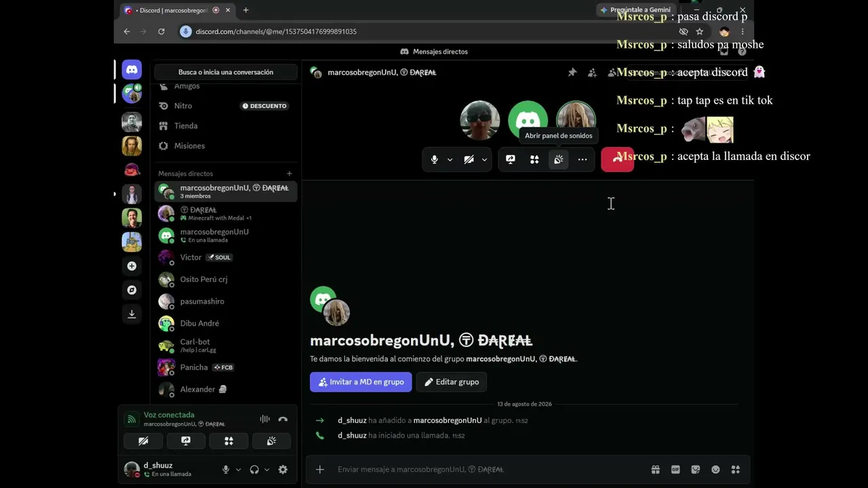
Task: Click the download apps arrow icon
Action: pyautogui.click(x=132, y=314)
